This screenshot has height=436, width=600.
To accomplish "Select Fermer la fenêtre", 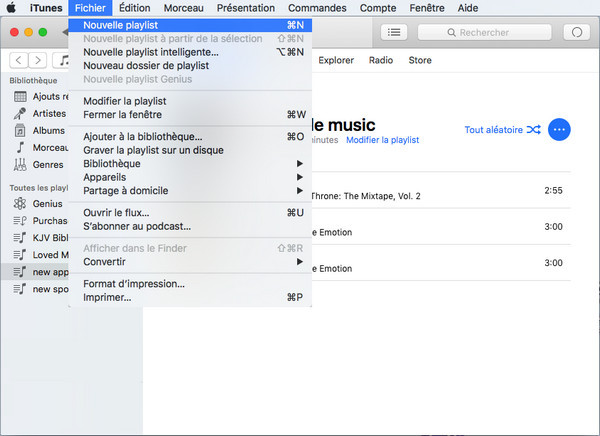I will 190,114.
